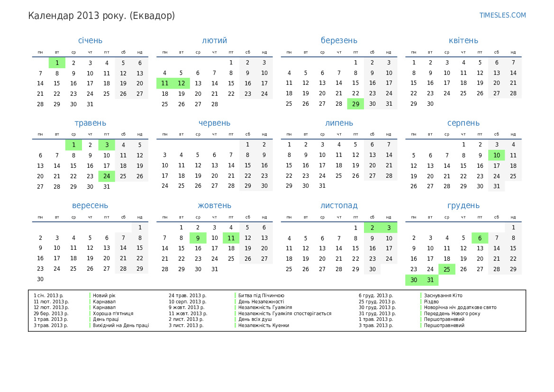Click highlighted February 11 Carnival date
Image resolution: width=554 pixels, height=392 pixels.
pyautogui.click(x=164, y=83)
